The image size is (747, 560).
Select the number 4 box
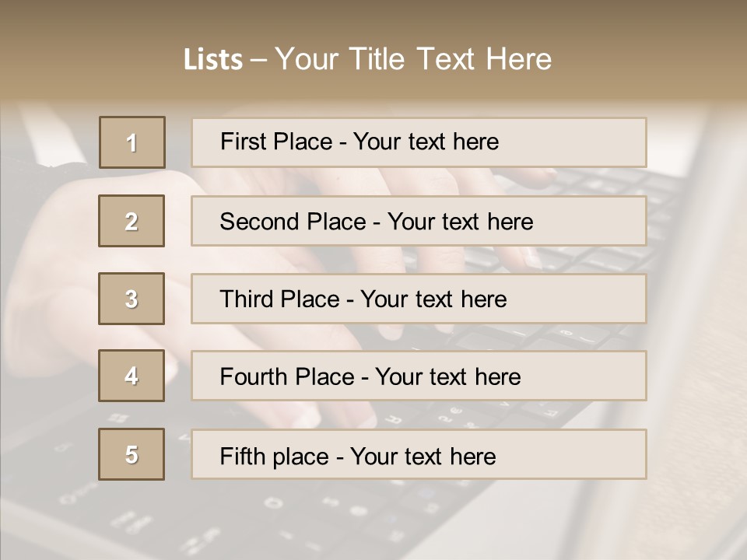[x=132, y=376]
